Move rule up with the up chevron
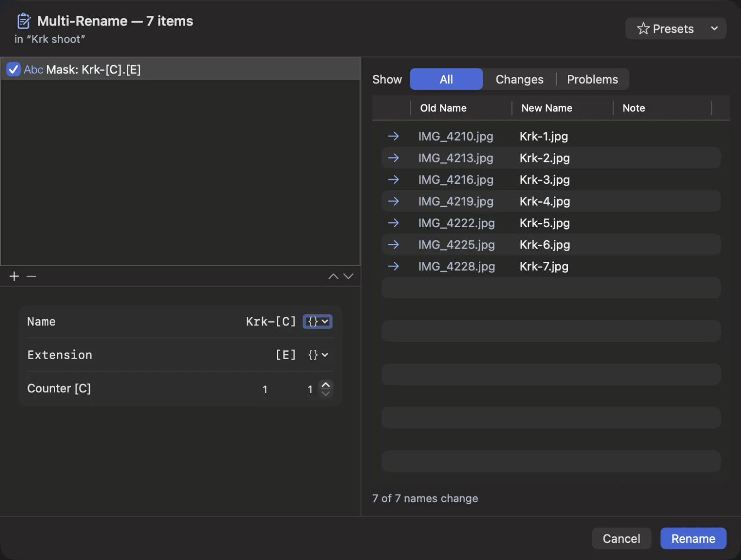 pos(333,276)
